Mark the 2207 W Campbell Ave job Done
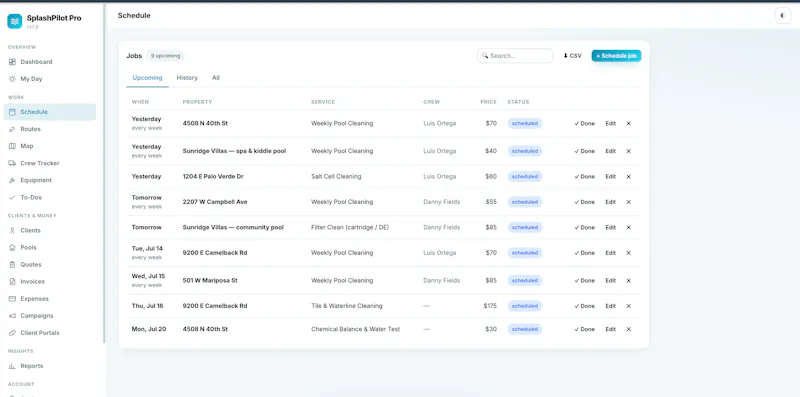800x397 pixels. click(585, 202)
